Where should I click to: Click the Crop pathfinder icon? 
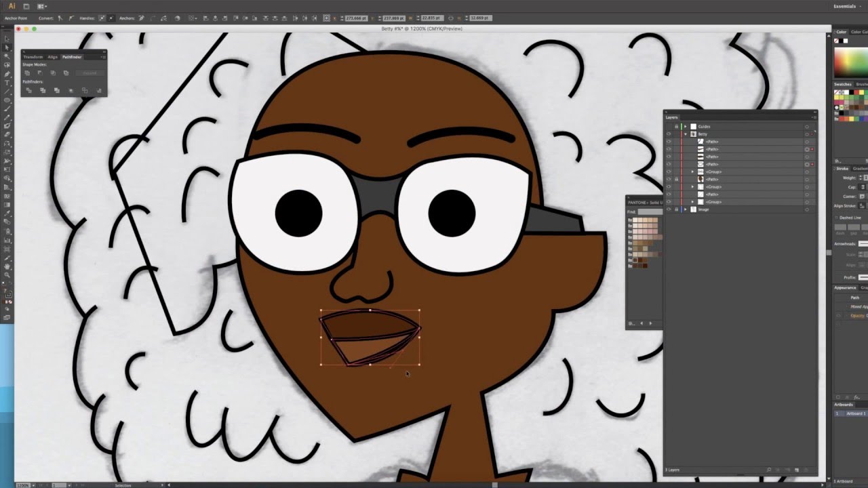pos(71,90)
